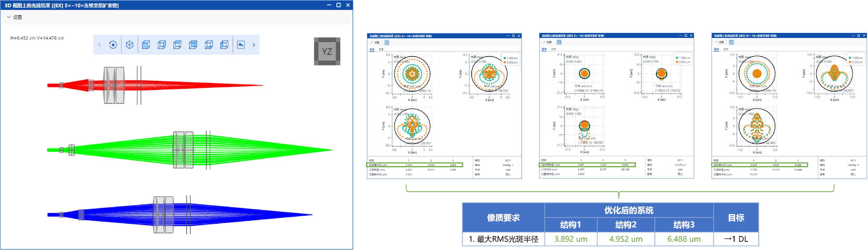The height and width of the screenshot is (250, 868).
Task: Select 图表 tab in Config 2 spot window
Action: click(x=544, y=50)
